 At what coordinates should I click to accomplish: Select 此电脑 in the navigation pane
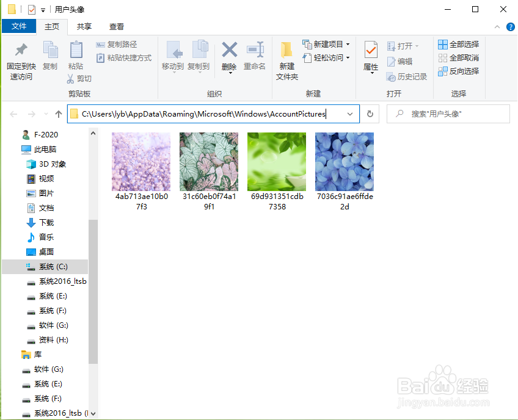coord(39,149)
